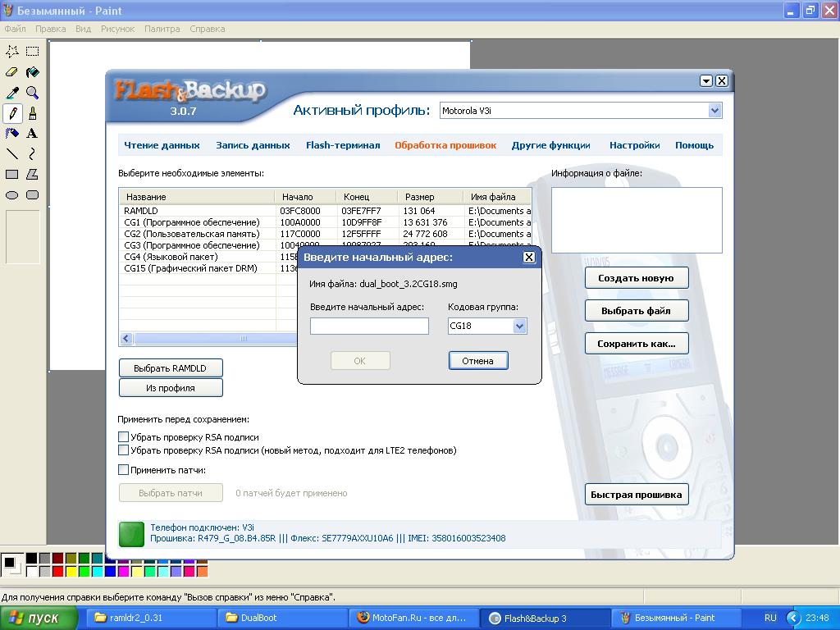The image size is (840, 630).
Task: Open the 'Другие функции' tab
Action: tap(550, 145)
